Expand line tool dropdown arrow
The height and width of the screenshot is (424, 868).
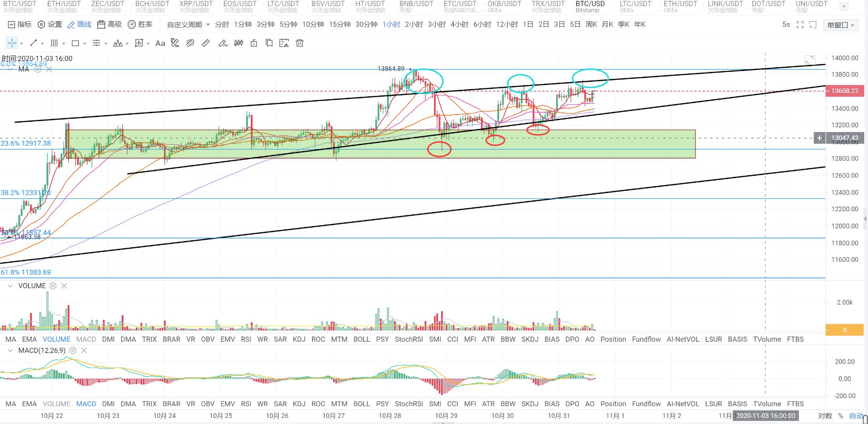43,44
